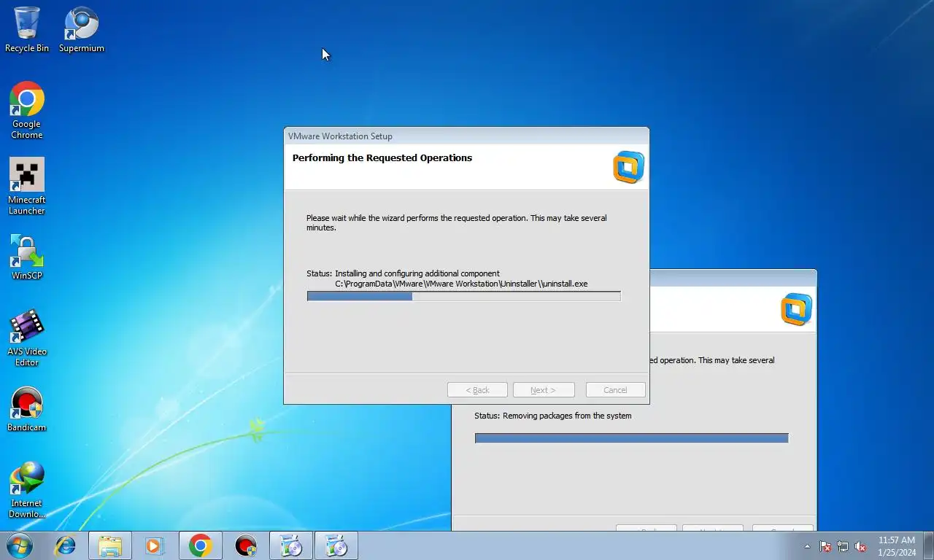
Task: Click the 'Performing the Requested Operations' heading
Action: 382,157
